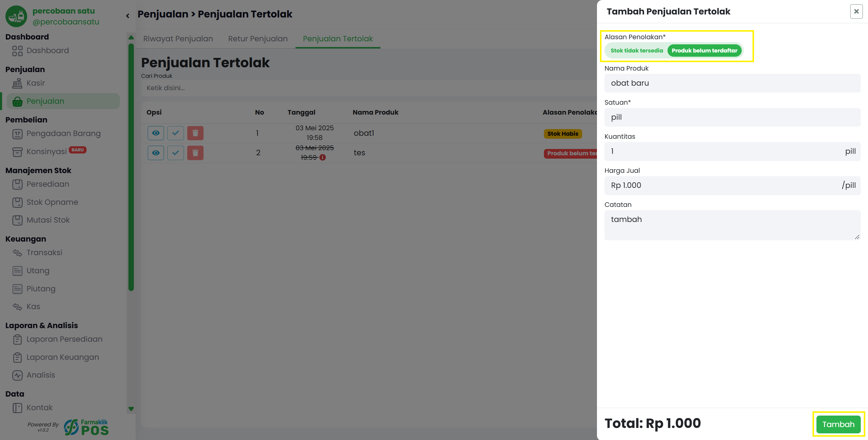Open the Dashboard menu item

(x=48, y=51)
